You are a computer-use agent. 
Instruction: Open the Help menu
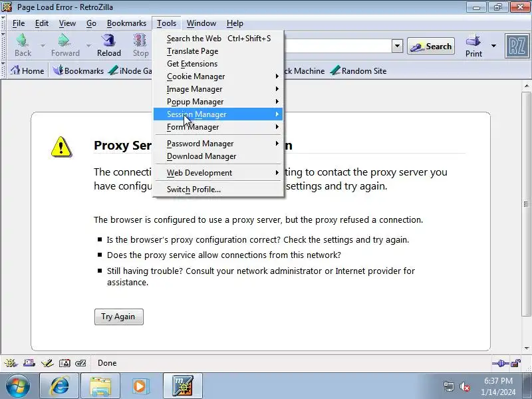(x=235, y=23)
